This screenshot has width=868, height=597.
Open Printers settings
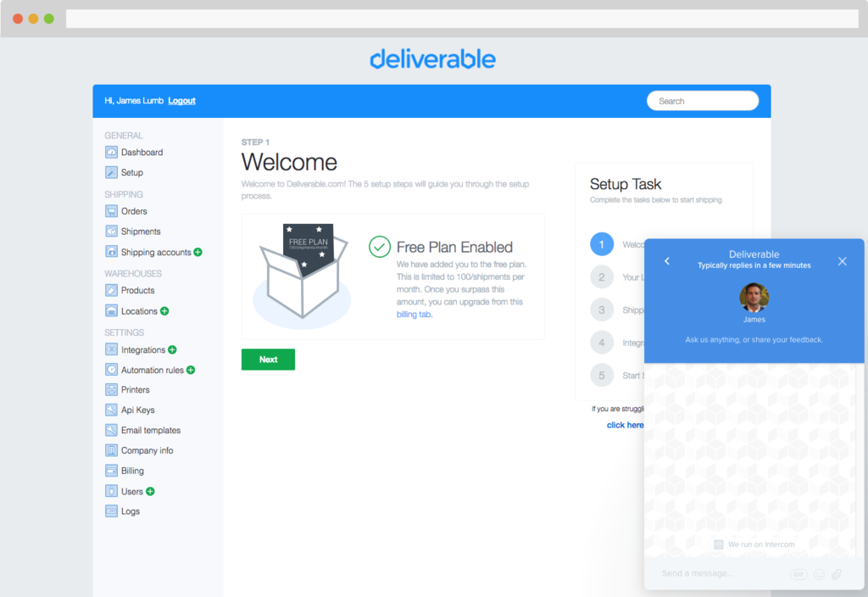135,390
